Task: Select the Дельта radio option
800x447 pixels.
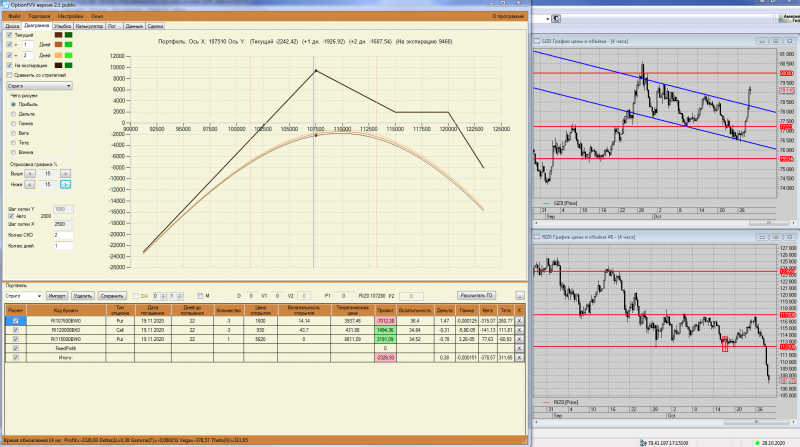Action: (13, 114)
